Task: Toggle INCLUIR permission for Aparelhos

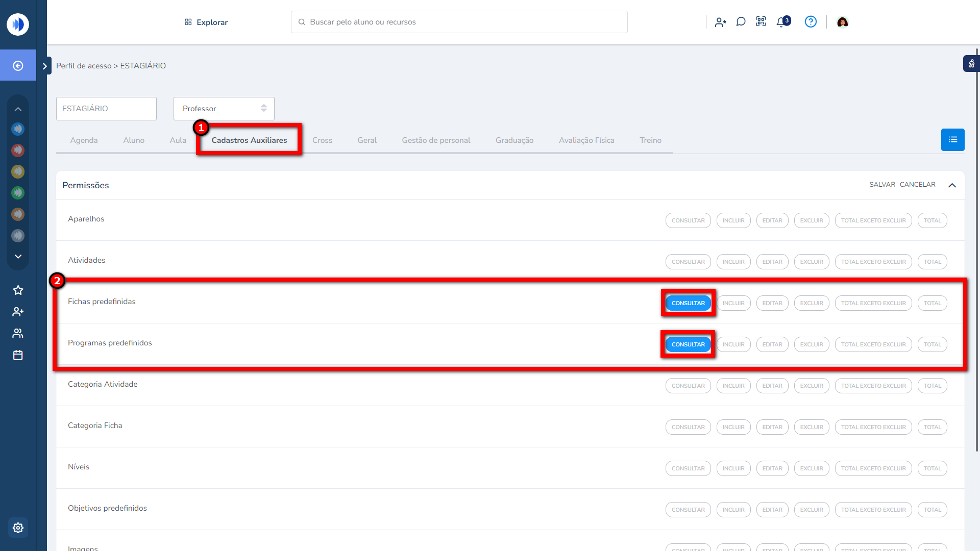Action: click(x=733, y=220)
